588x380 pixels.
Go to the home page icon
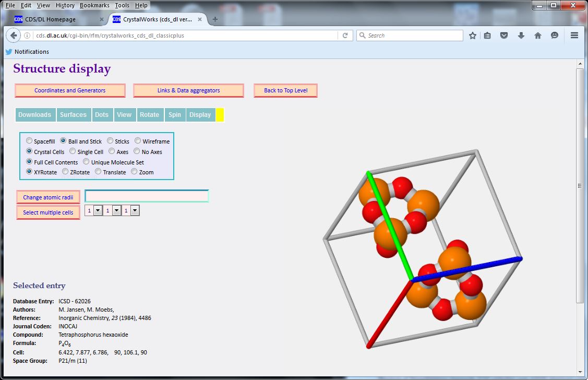538,35
